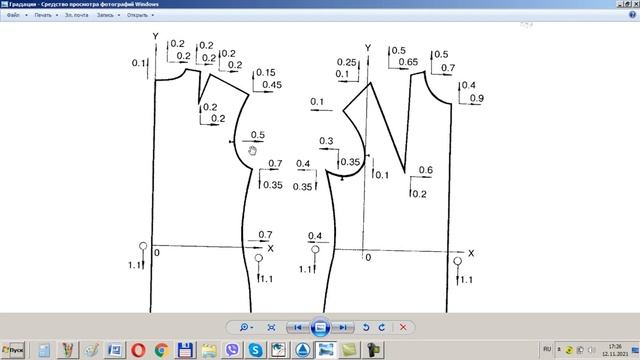Image resolution: width=640 pixels, height=360 pixels.
Task: Click the 0.6 dart value label
Action: 426,170
